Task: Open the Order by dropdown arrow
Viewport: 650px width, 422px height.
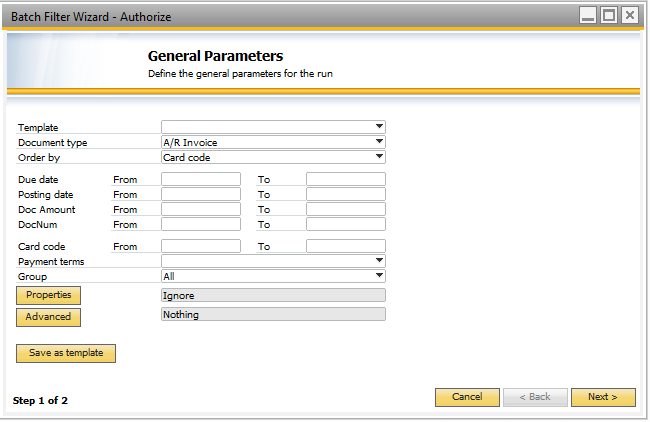Action: click(x=379, y=157)
